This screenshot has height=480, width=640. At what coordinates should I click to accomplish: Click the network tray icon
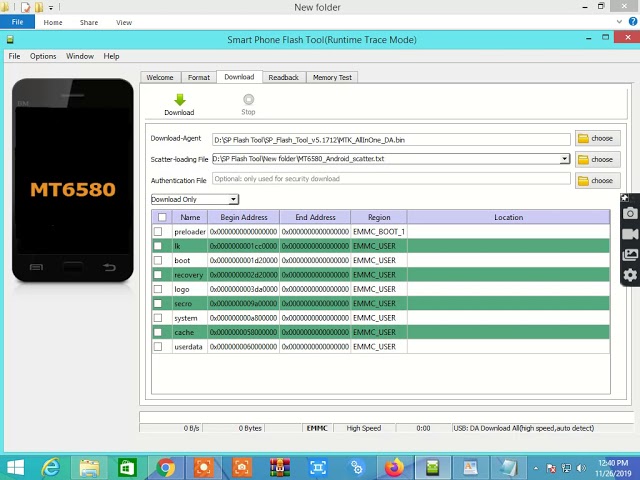[566, 468]
